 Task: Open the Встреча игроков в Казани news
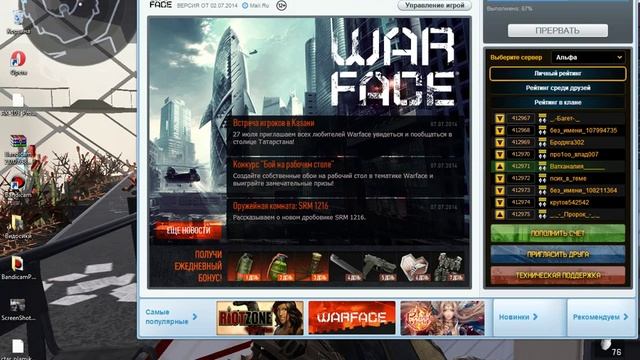[x=273, y=123]
